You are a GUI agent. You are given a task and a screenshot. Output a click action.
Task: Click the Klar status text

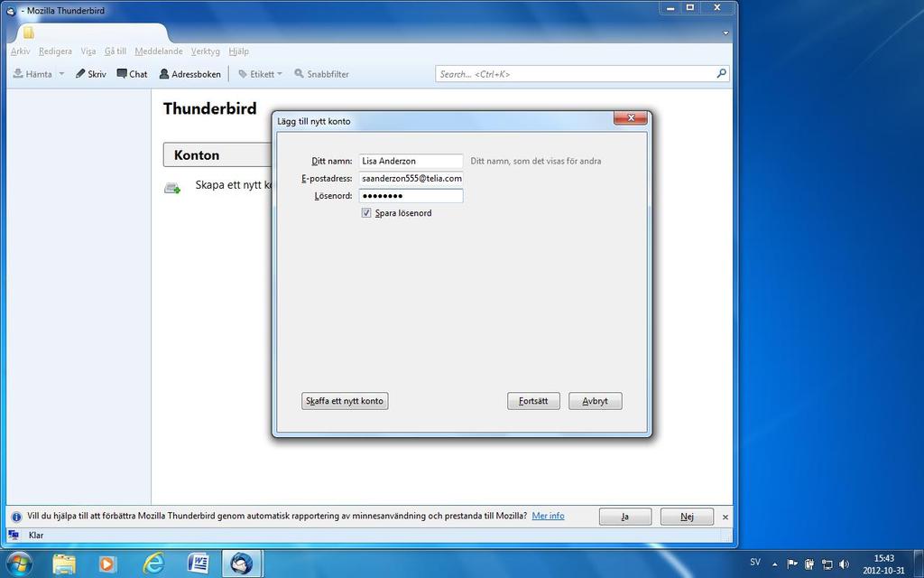36,535
